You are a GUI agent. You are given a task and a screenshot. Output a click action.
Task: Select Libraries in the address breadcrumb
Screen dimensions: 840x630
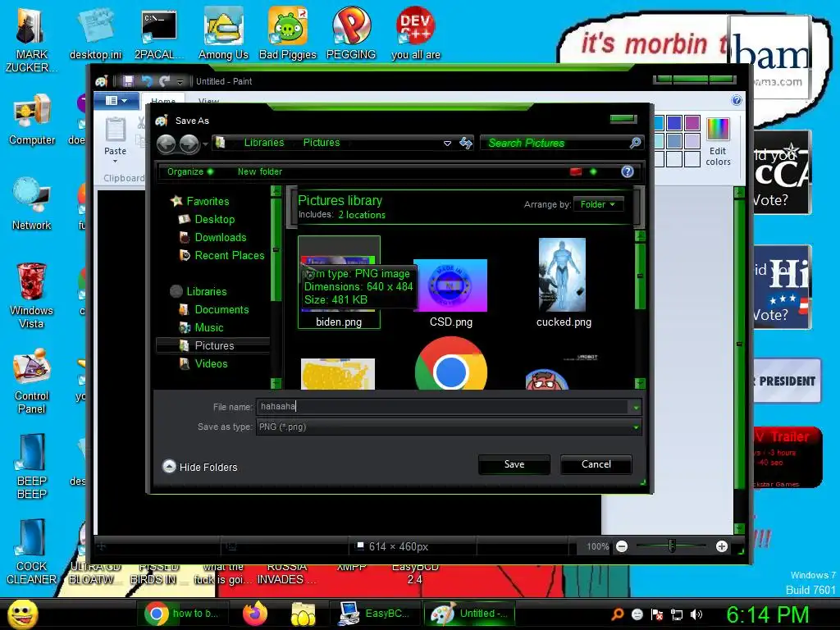click(264, 143)
